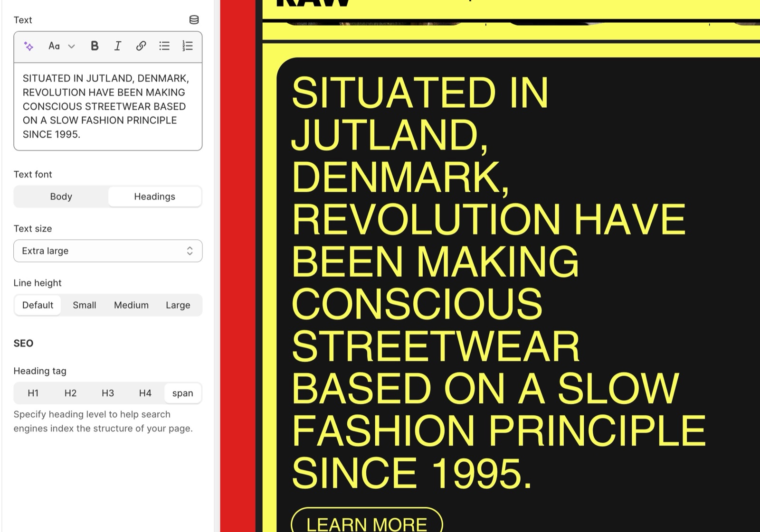This screenshot has height=532, width=760.
Task: Select Body as text font
Action: pyautogui.click(x=61, y=196)
